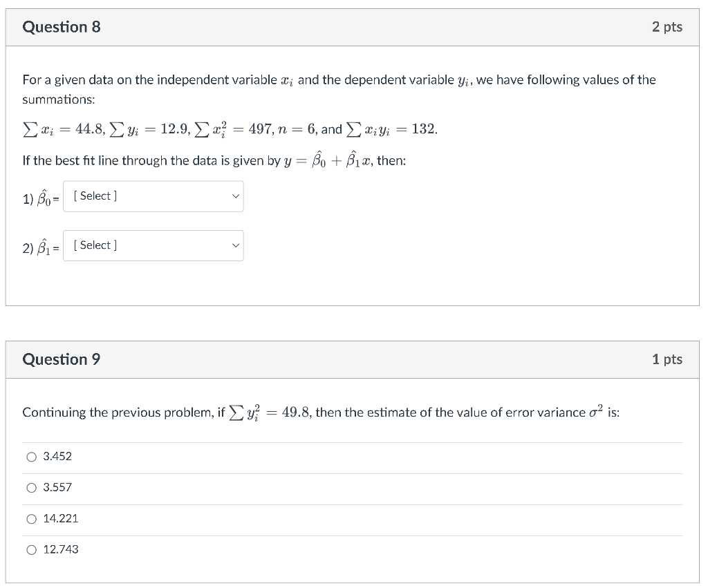The image size is (708, 588).
Task: Click the radio circle next to 3.452
Action: pos(31,456)
